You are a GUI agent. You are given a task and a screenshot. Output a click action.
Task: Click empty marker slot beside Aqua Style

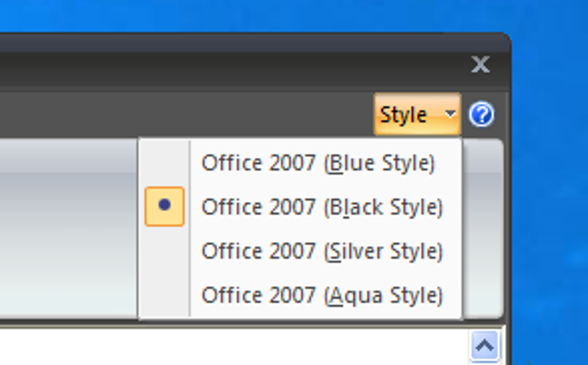coord(165,295)
